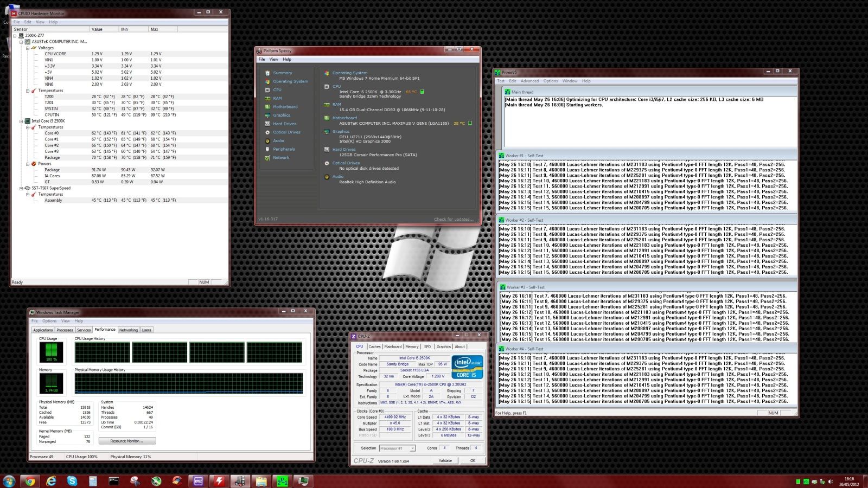Click the Check for updates link
Image resolution: width=868 pixels, height=488 pixels.
point(453,219)
